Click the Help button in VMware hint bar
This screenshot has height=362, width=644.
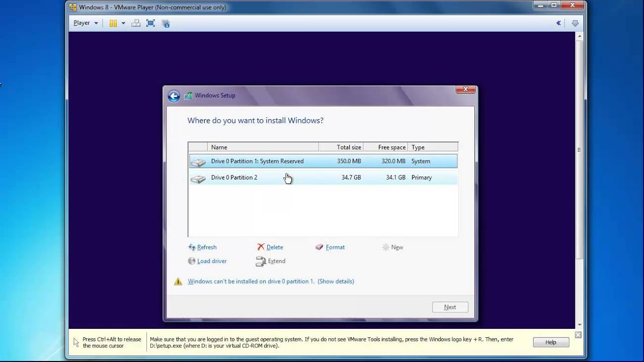coord(551,342)
